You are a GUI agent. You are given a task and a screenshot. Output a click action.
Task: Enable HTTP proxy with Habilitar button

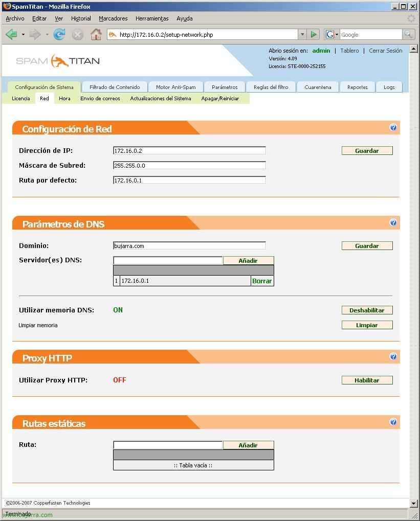[x=367, y=380]
